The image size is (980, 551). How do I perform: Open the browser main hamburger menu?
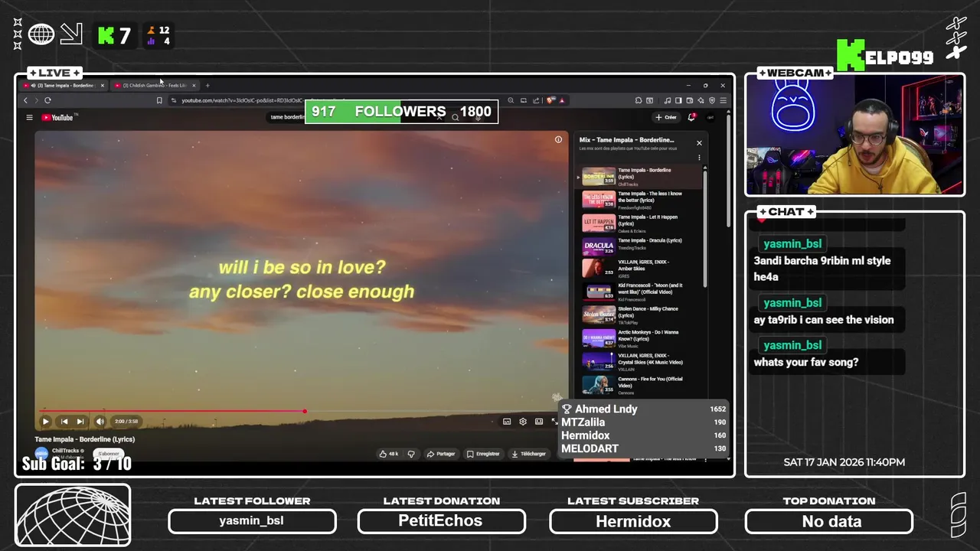pos(723,100)
